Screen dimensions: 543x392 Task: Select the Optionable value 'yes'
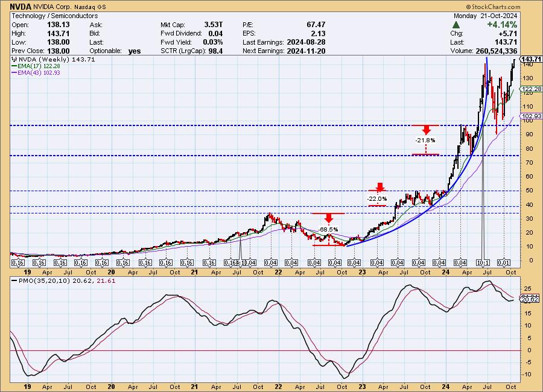135,51
